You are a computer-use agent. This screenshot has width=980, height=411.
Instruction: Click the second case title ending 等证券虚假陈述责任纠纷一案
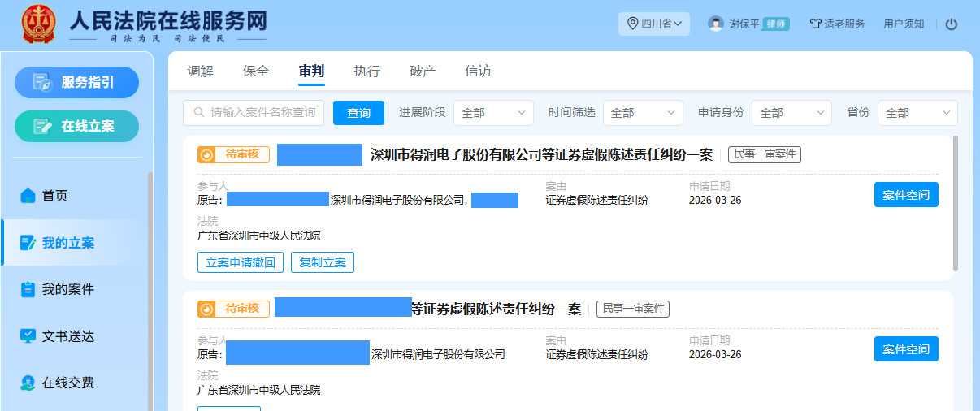(496, 309)
